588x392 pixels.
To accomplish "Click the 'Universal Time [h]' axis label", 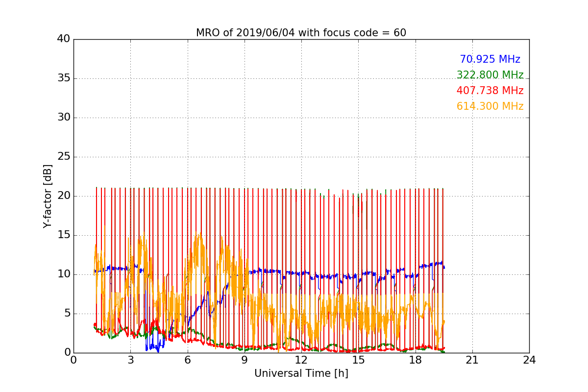I will tap(301, 373).
